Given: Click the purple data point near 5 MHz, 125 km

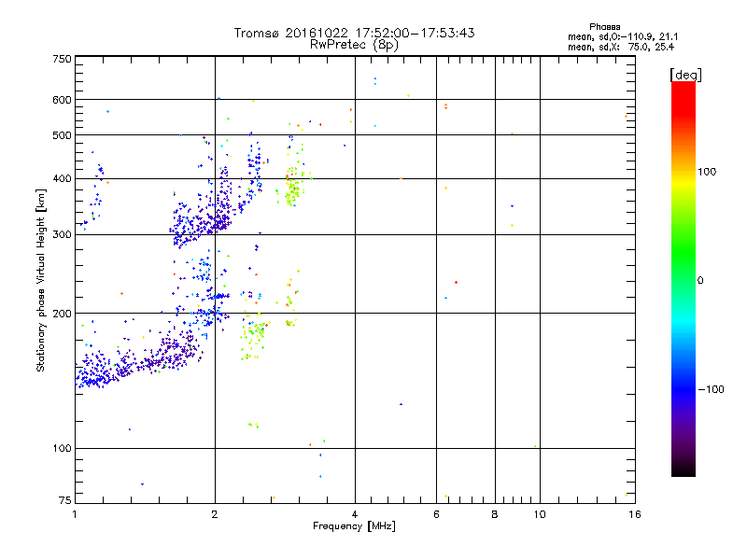Looking at the screenshot, I should [x=401, y=404].
